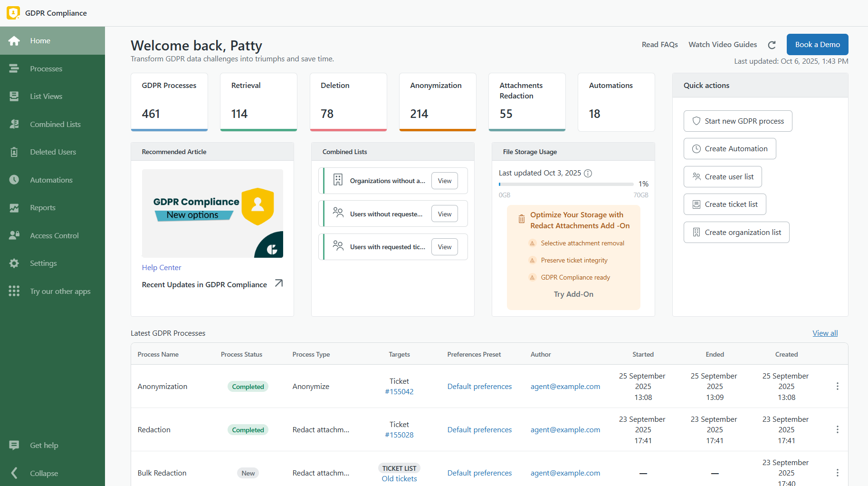Click the GDPR Compliance shield logo
This screenshot has height=486, width=868.
click(x=13, y=13)
